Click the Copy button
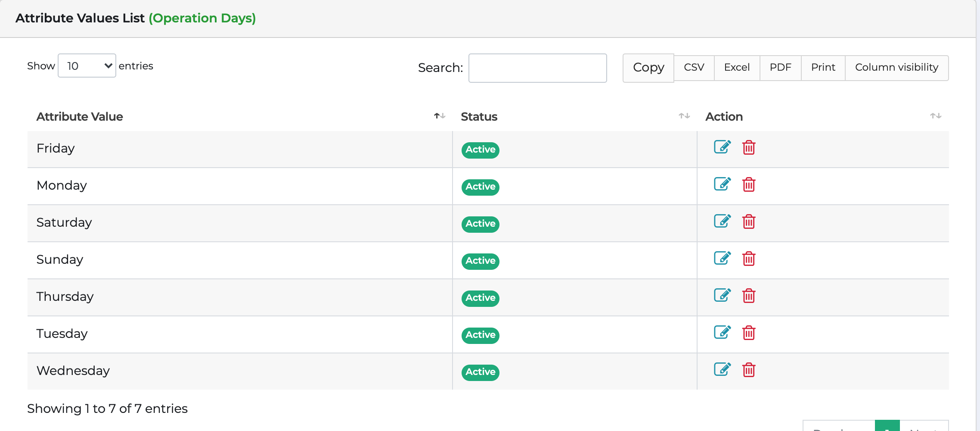The width and height of the screenshot is (980, 431). click(x=648, y=68)
